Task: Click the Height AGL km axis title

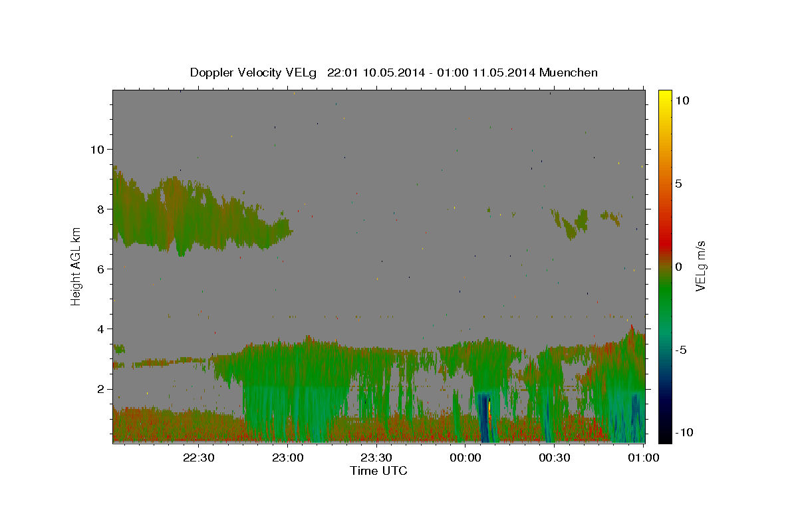Action: (76, 266)
